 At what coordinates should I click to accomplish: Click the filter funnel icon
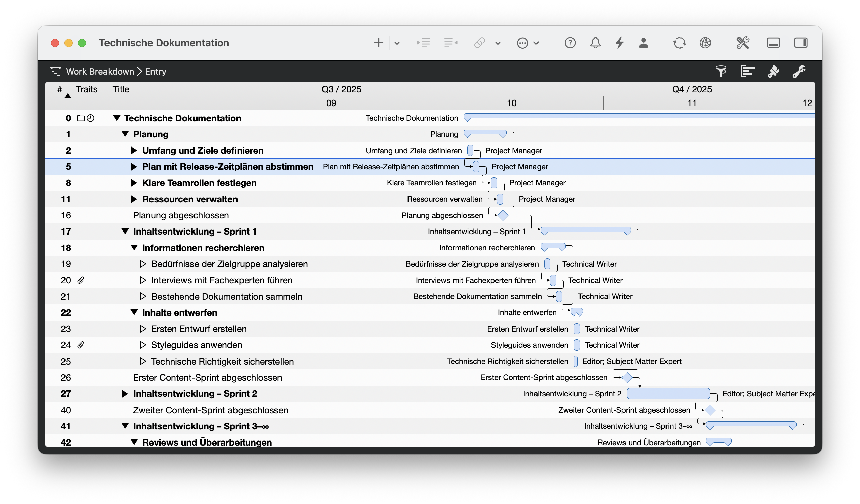(x=721, y=71)
